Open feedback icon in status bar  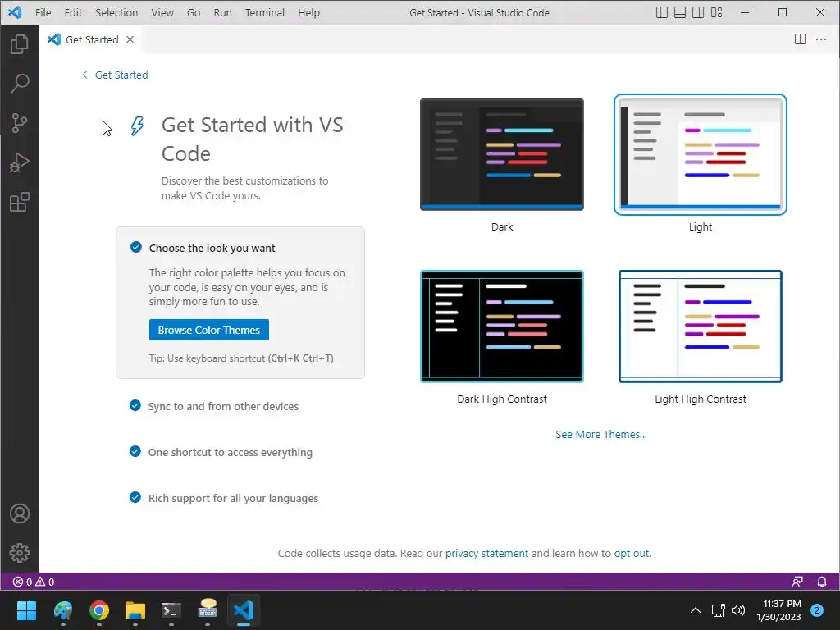[797, 582]
